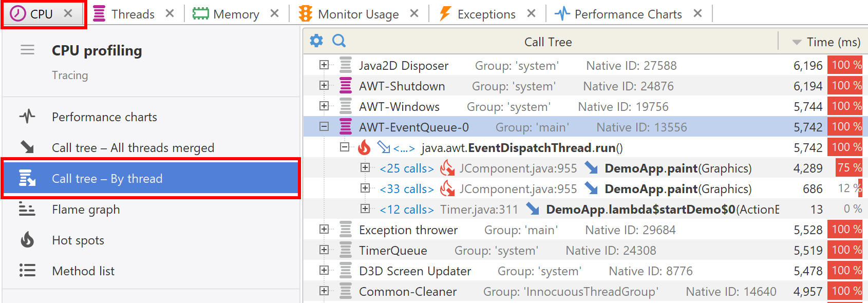Click the gear settings icon in call tree header
This screenshot has width=868, height=303.
click(316, 41)
